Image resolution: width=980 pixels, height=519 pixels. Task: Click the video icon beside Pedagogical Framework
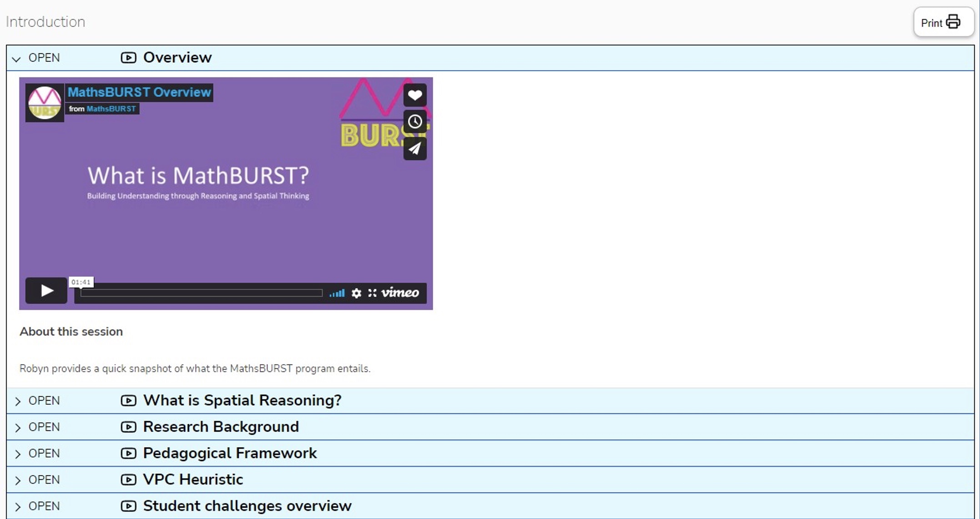[x=128, y=453]
